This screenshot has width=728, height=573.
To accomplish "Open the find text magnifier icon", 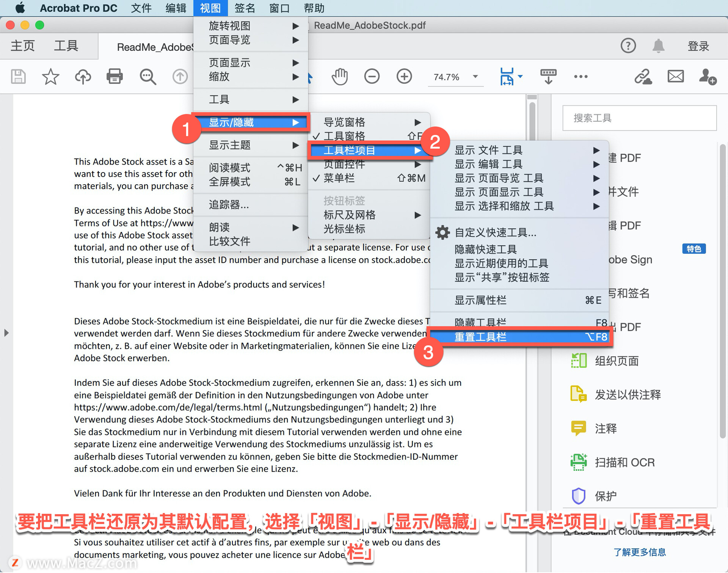I will (148, 77).
